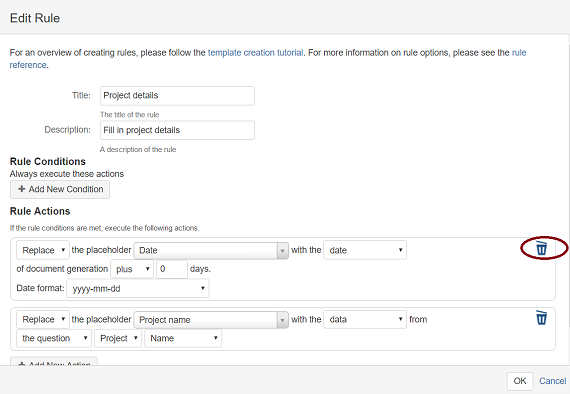Open the 'data' value type dropdown

[x=365, y=319]
